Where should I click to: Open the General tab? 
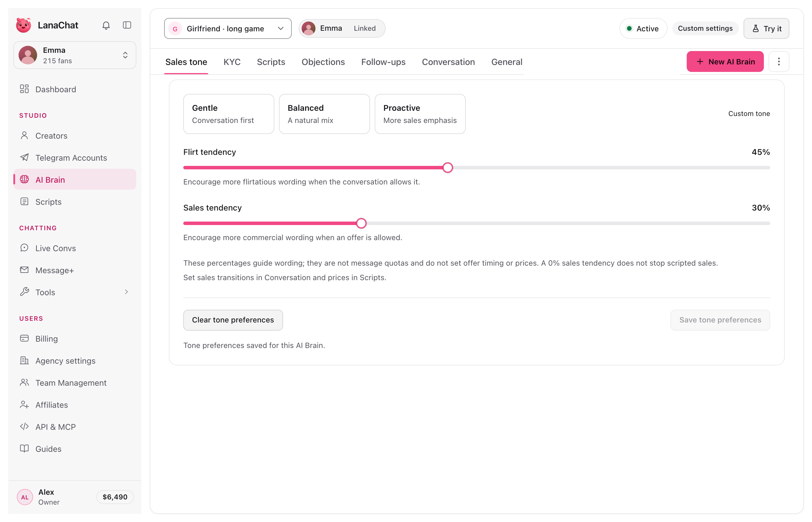(507, 62)
